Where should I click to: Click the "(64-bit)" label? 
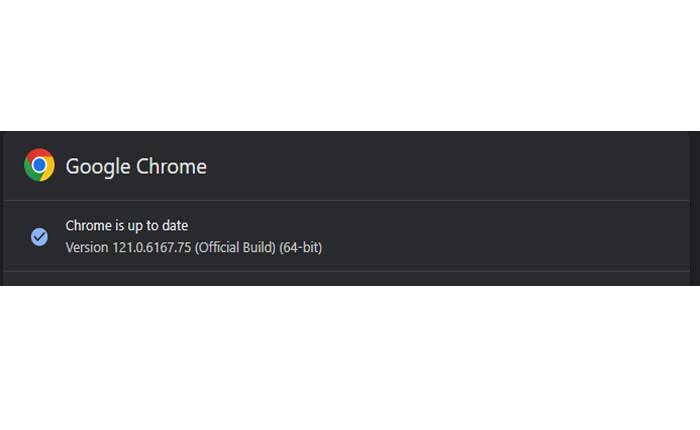[302, 246]
